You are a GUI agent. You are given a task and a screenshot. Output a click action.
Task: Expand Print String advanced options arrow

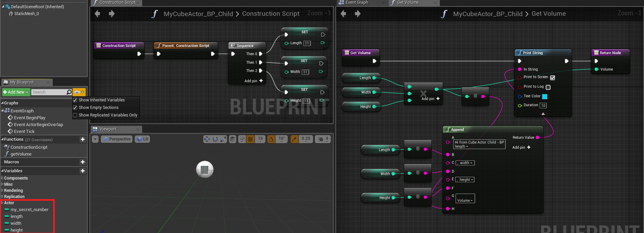click(543, 114)
